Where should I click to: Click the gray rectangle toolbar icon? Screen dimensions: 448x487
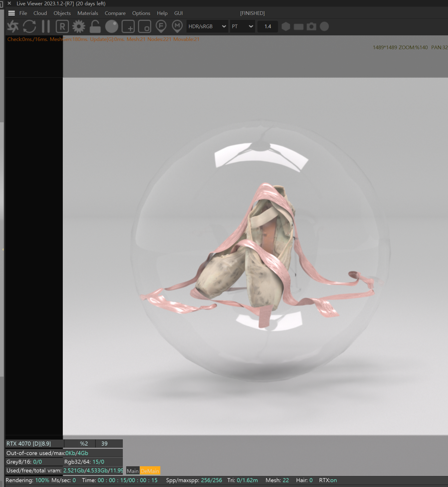298,27
